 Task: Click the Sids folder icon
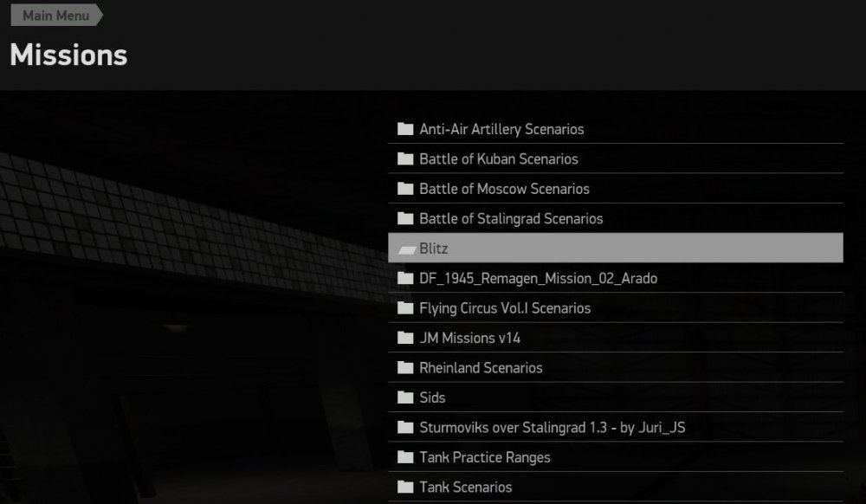click(x=405, y=397)
